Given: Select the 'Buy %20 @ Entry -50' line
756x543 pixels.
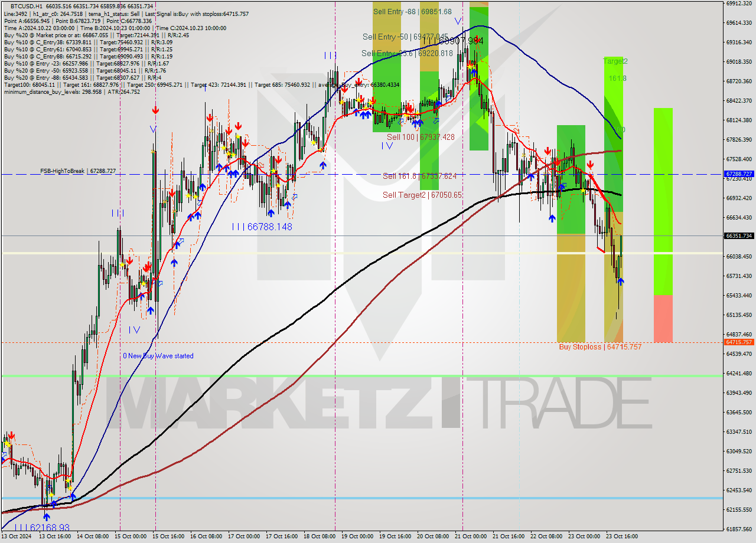Looking at the screenshot, I should (84, 70).
